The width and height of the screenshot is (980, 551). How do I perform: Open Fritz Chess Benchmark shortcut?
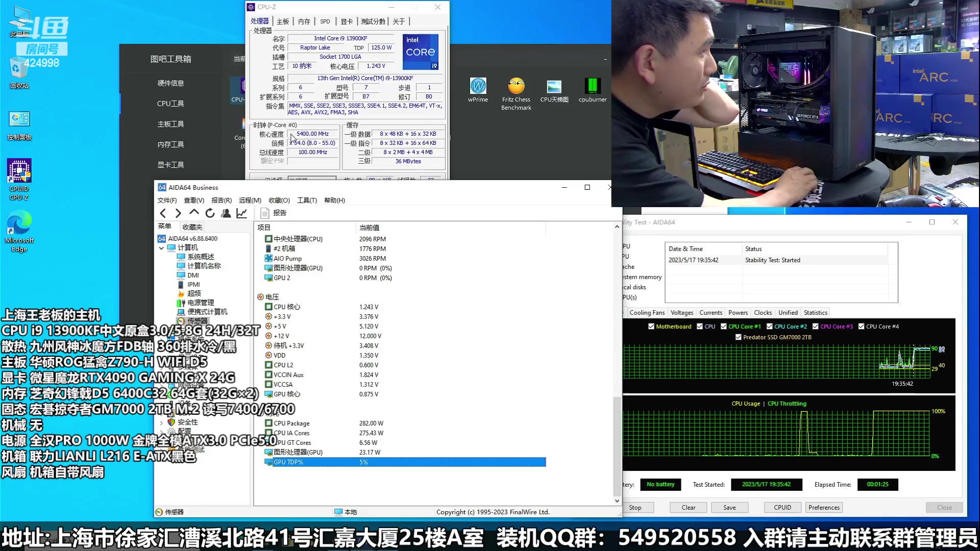pos(516,94)
